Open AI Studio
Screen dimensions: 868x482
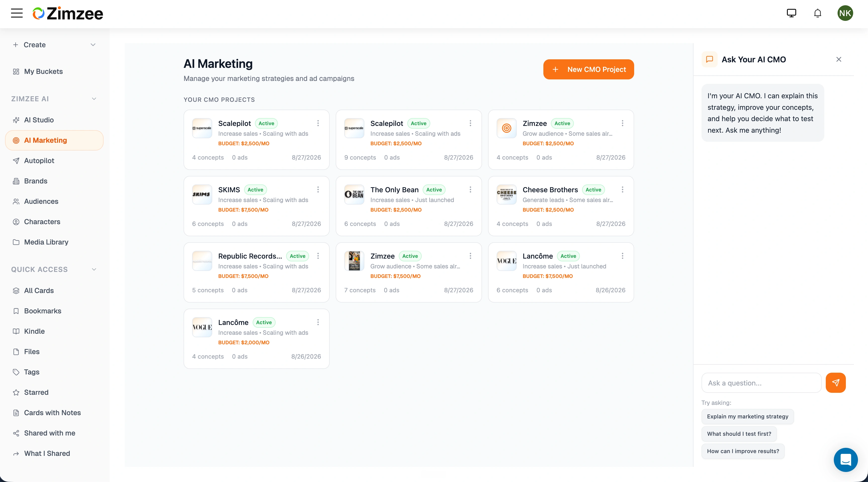(54, 120)
